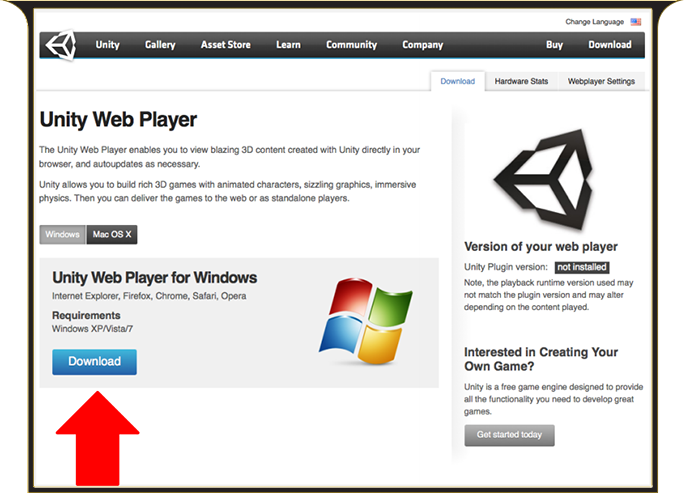Click the supported browsers list text
685x494 pixels.
pyautogui.click(x=149, y=296)
